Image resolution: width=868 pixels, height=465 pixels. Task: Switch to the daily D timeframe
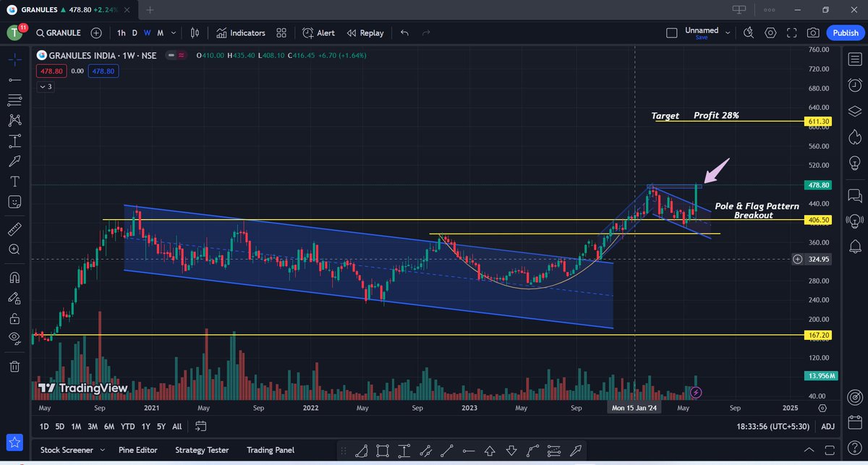(x=135, y=33)
